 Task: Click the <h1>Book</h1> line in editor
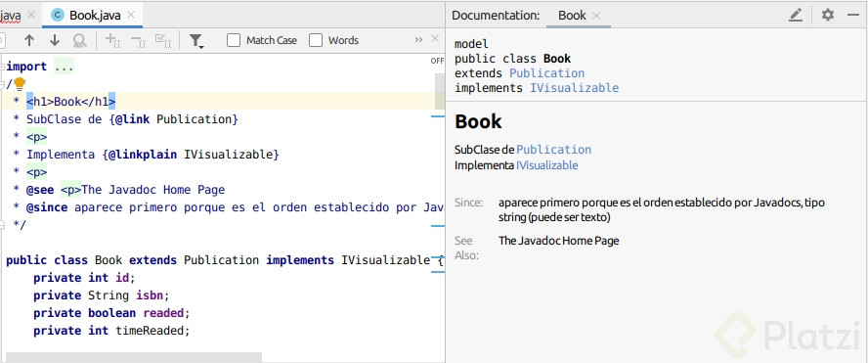70,102
